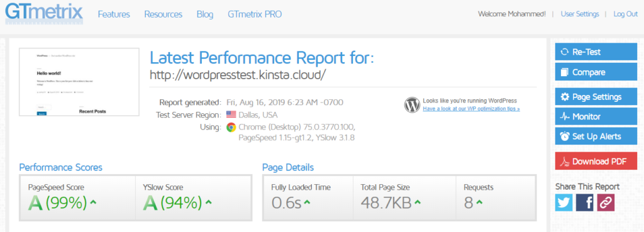Share report via Twitter icon
The height and width of the screenshot is (232, 644).
563,203
